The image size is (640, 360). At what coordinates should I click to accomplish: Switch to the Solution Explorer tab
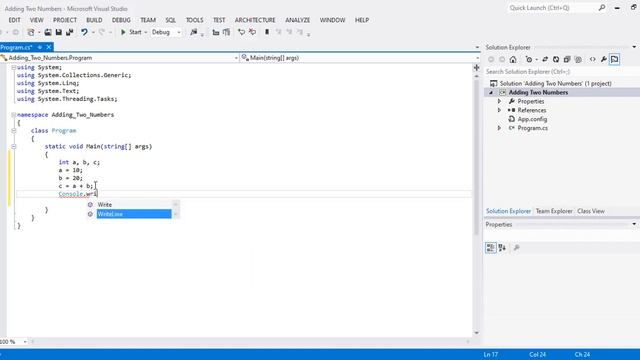(508, 211)
